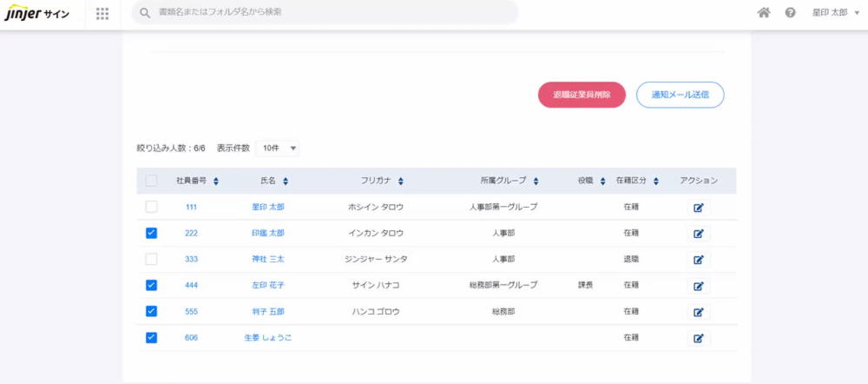Click the 退職従業員削除 button
Viewport: 868px width, 384px height.
[x=582, y=95]
